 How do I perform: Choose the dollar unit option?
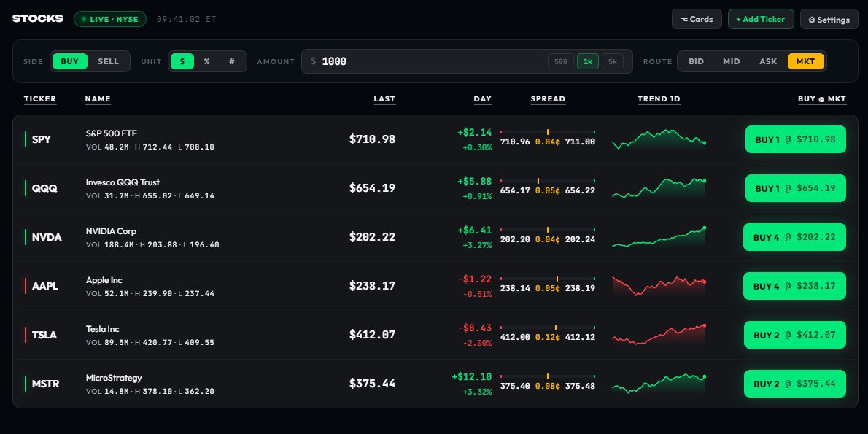(x=182, y=61)
